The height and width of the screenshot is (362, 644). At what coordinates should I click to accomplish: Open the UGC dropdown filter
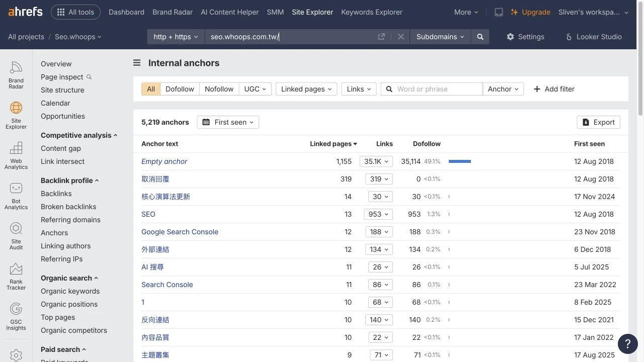click(255, 89)
